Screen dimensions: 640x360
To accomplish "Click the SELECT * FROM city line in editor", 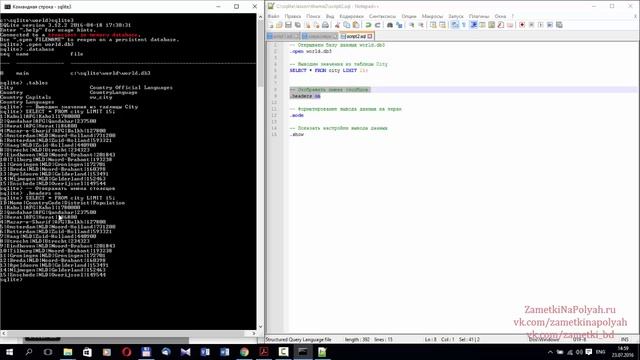I will pyautogui.click(x=329, y=71).
